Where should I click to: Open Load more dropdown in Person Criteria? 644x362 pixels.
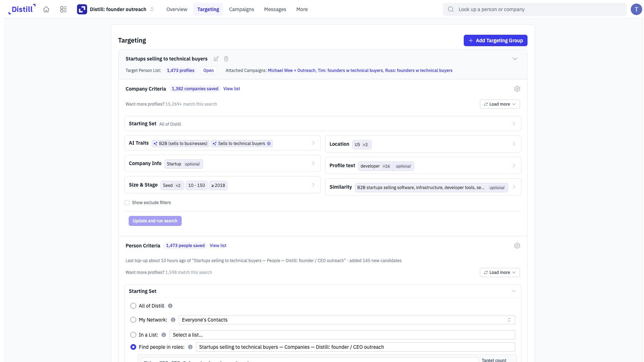coord(500,272)
